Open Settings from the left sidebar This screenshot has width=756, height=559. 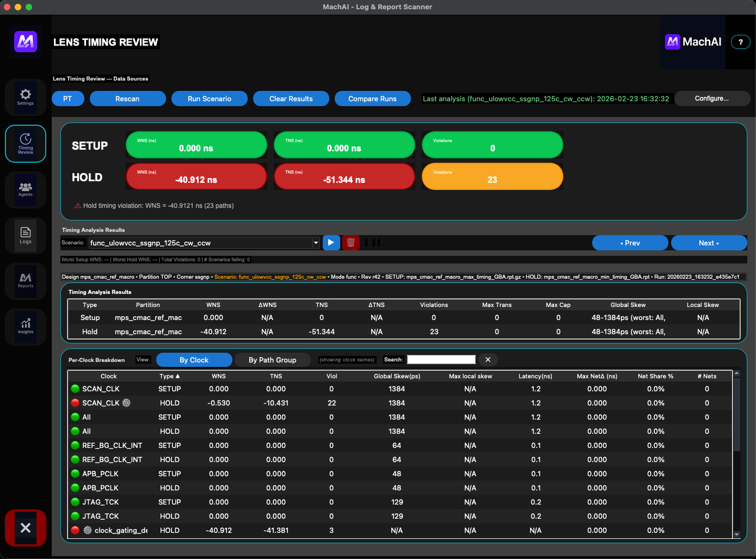(x=25, y=97)
